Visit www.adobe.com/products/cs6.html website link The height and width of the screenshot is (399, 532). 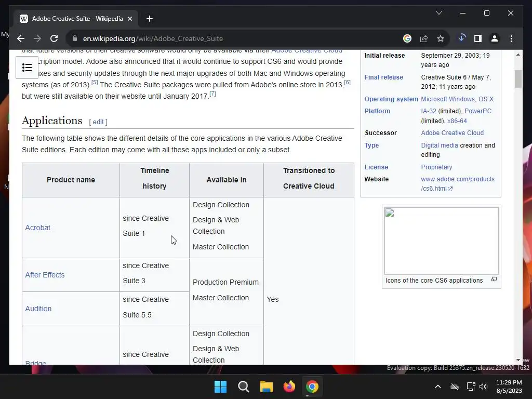click(x=458, y=183)
